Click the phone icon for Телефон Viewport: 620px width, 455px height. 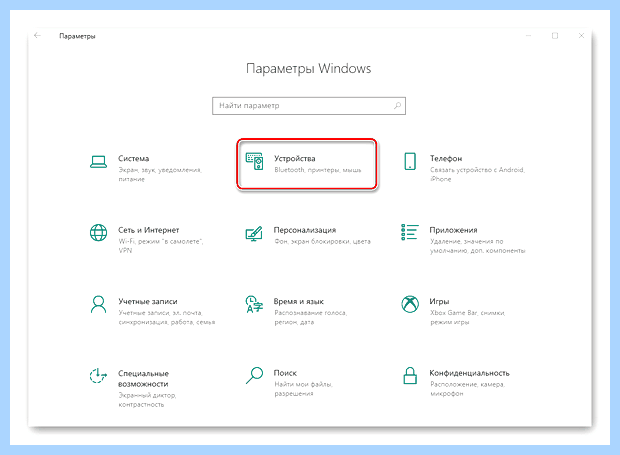click(x=410, y=161)
